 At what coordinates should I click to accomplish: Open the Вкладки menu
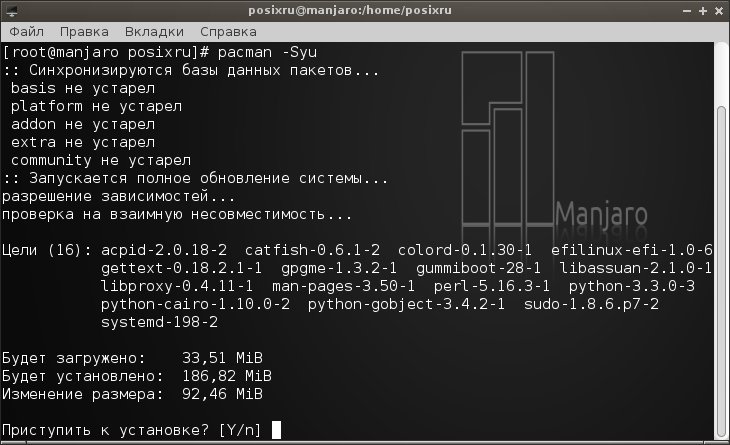(x=154, y=32)
